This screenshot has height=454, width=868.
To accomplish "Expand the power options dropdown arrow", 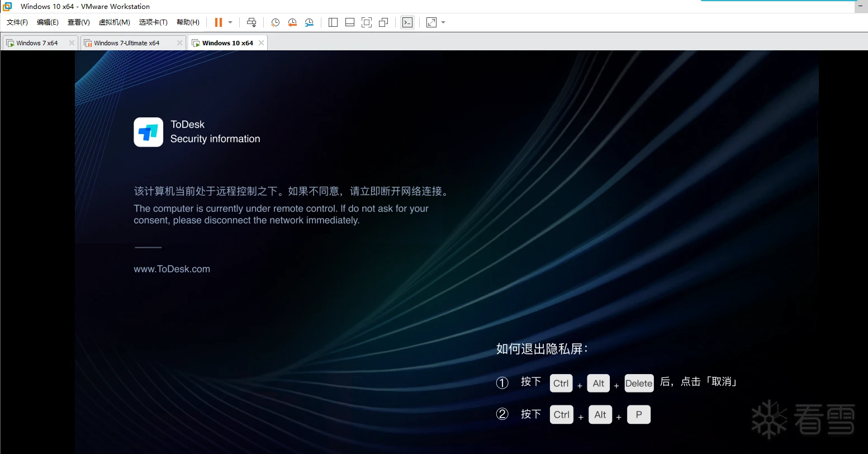I will [x=230, y=22].
